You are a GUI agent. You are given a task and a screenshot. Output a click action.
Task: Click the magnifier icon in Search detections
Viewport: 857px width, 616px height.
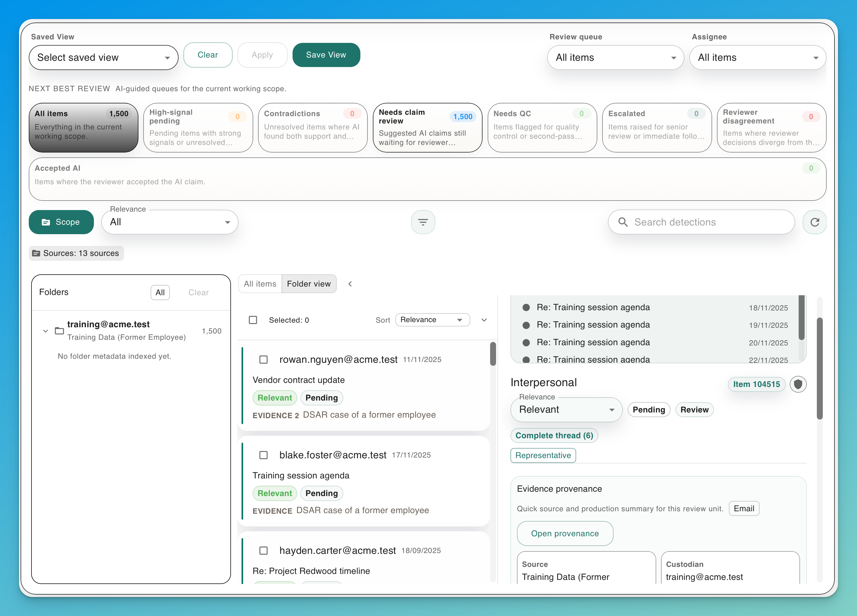[623, 222]
